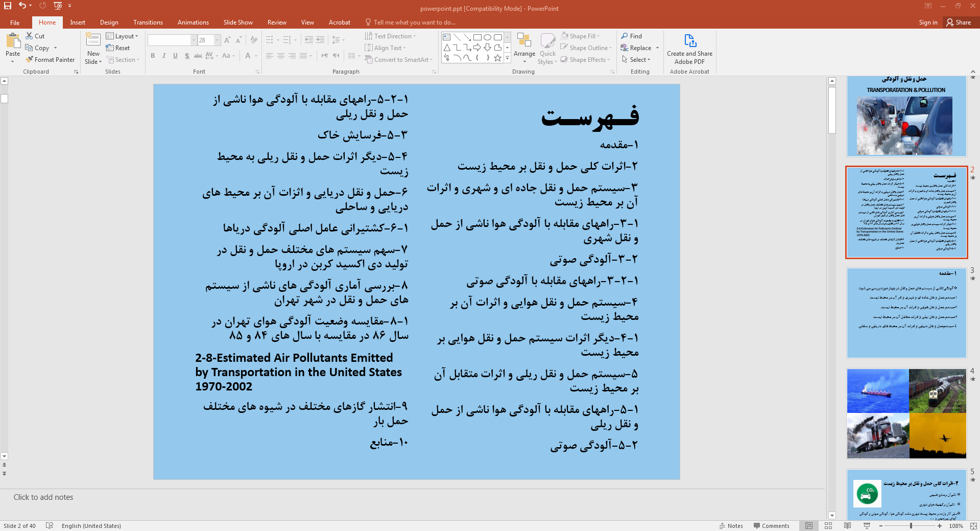980x531 pixels.
Task: Switch to Slide Sorter view icon
Action: 828,526
